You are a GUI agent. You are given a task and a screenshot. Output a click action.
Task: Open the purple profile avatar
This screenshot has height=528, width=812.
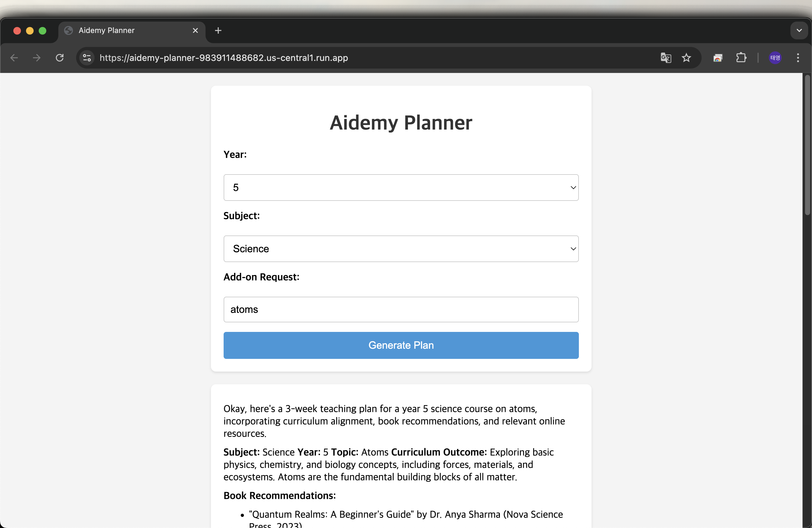point(775,58)
